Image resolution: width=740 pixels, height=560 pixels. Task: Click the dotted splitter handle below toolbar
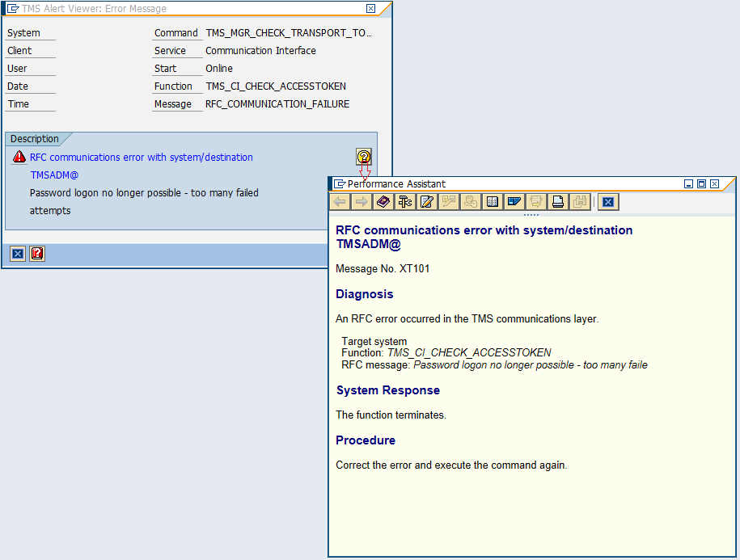(531, 215)
